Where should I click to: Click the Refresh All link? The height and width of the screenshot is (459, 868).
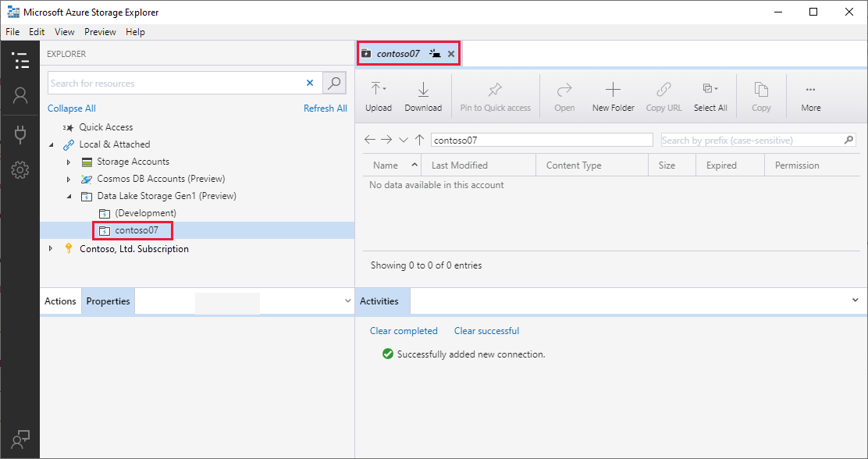pyautogui.click(x=325, y=108)
